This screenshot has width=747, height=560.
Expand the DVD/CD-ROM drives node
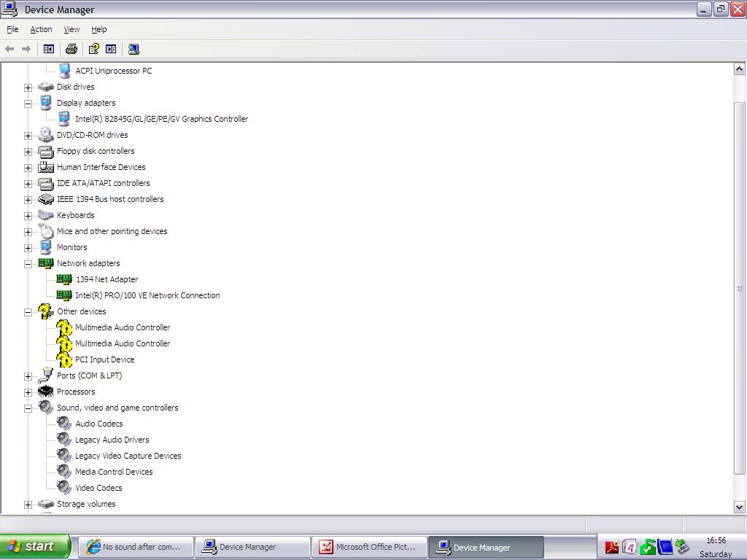pos(28,136)
